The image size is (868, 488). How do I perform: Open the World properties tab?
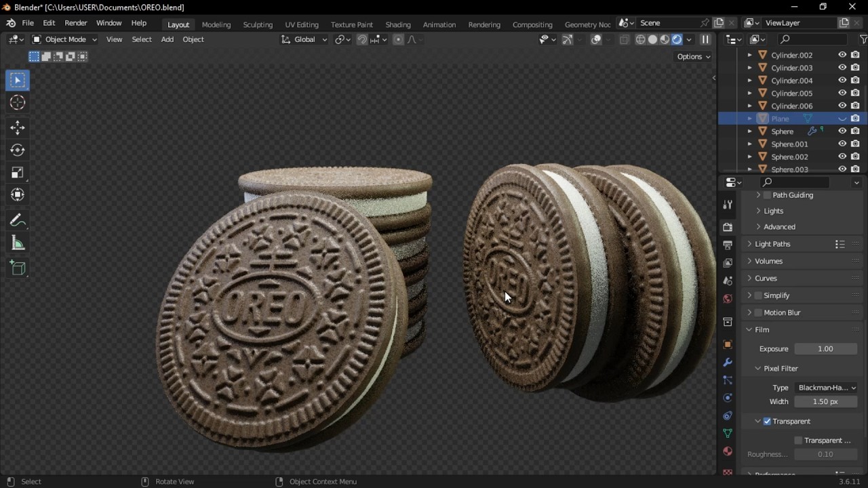[x=728, y=298]
